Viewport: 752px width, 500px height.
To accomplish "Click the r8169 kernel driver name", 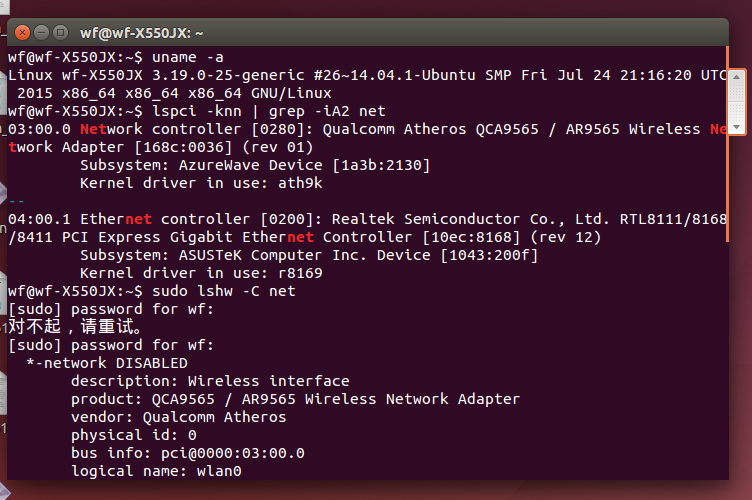I will (300, 273).
